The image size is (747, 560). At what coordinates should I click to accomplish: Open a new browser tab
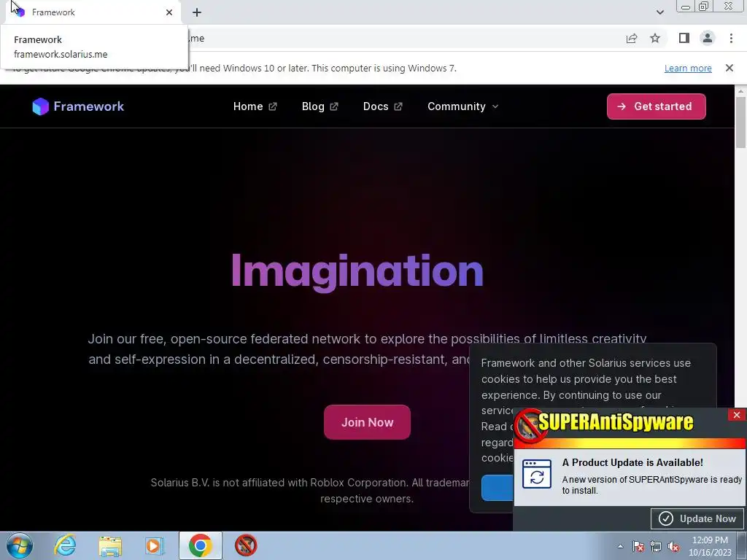pyautogui.click(x=197, y=12)
